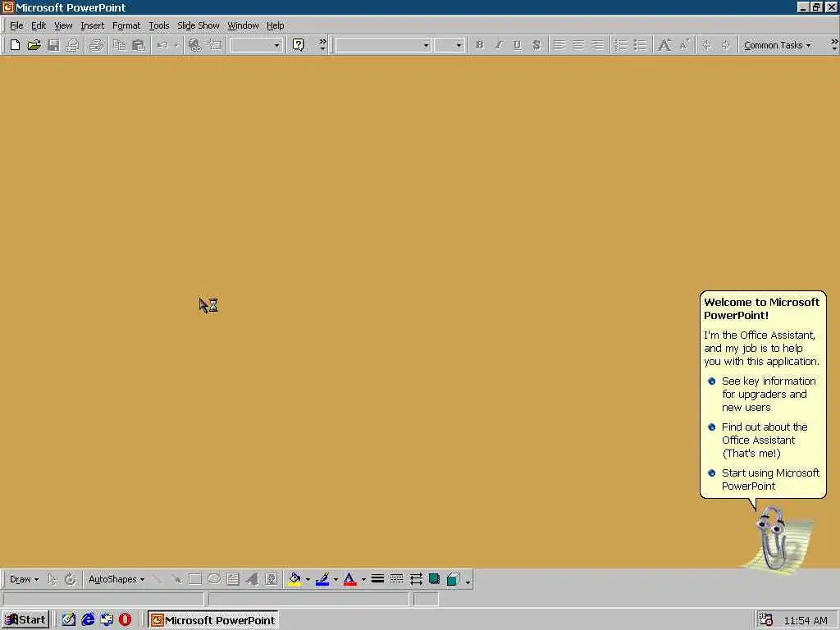
Task: Toggle Underline formatting
Action: [517, 45]
